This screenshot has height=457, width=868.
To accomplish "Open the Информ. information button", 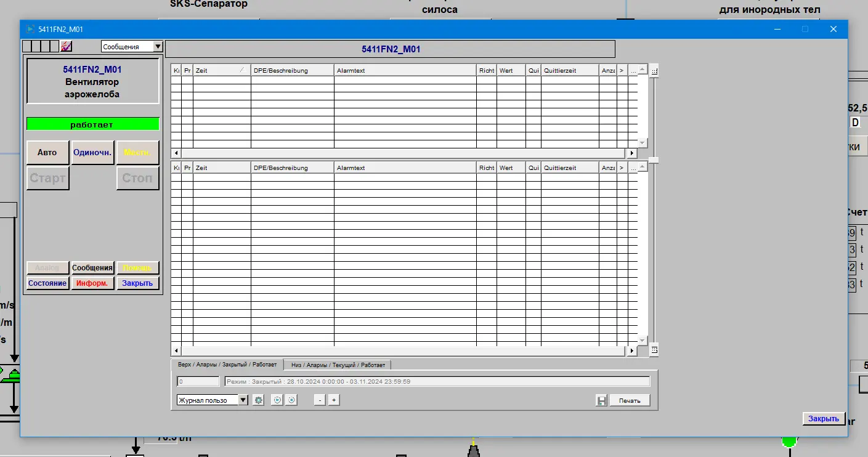I will tap(92, 283).
